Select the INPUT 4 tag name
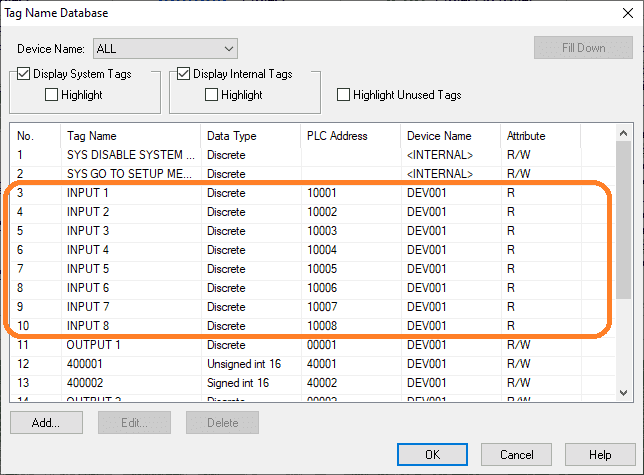Viewport: 644px width, 475px height. click(x=88, y=250)
